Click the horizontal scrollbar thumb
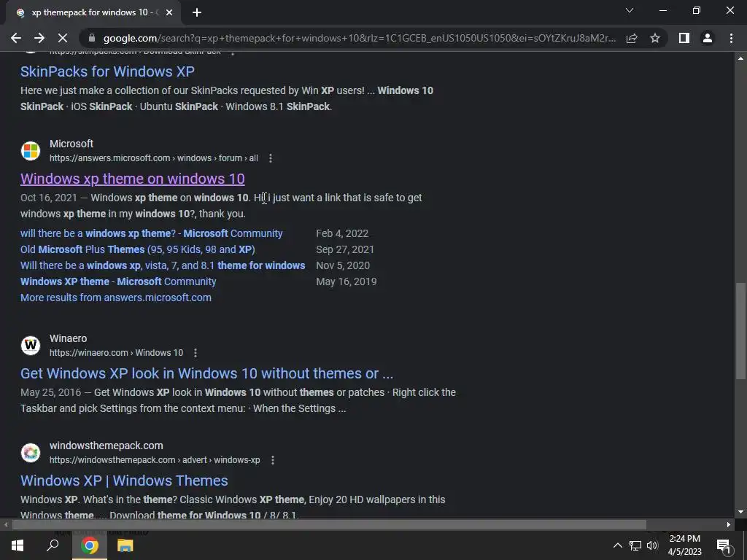This screenshot has width=747, height=560. [329, 525]
